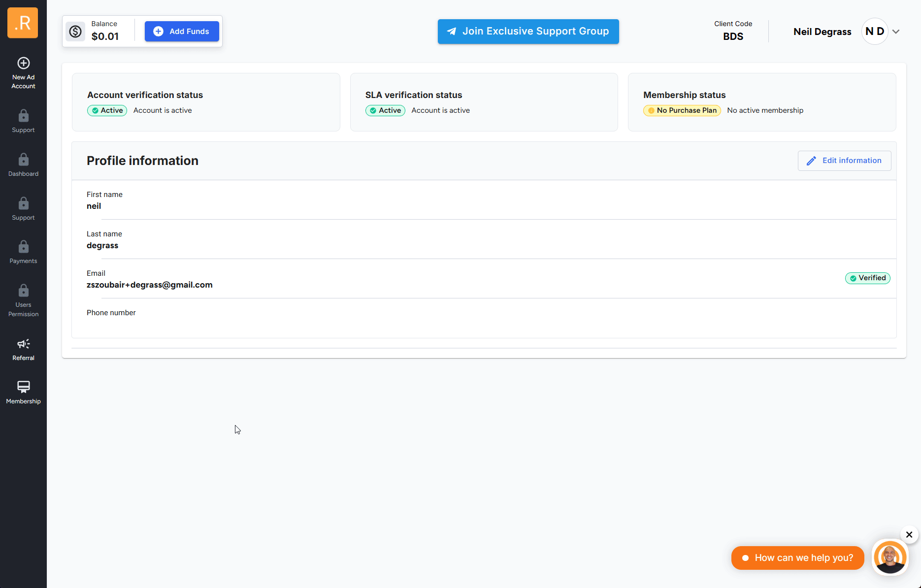Open locked Users Permission sidebar item

tap(23, 299)
